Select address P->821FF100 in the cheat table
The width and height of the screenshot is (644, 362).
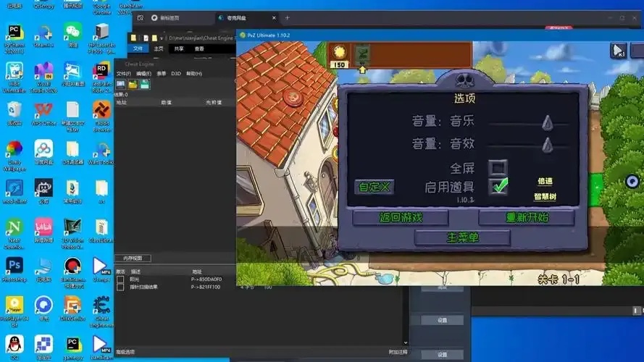[205, 287]
